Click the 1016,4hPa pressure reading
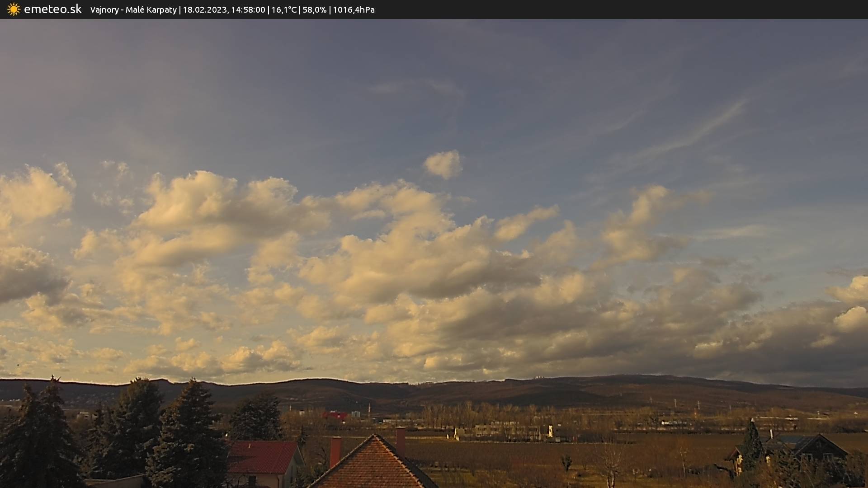Screen dimensions: 868x488 354,10
